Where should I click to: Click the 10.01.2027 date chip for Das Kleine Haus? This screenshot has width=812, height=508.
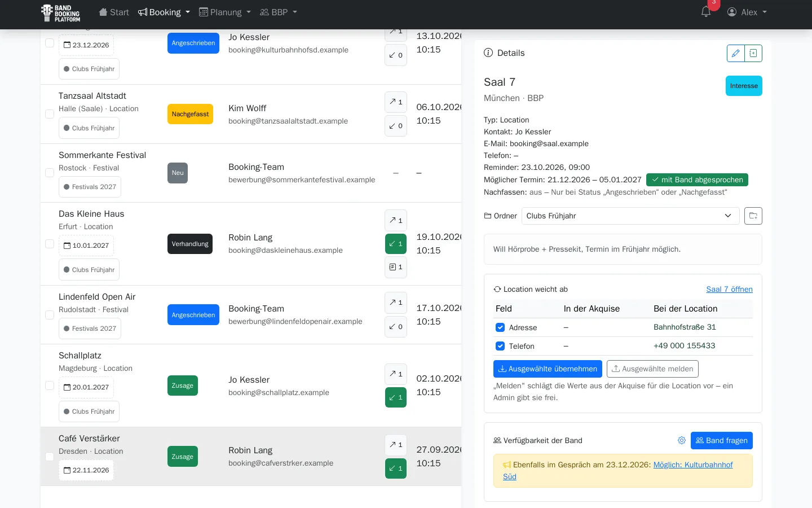pos(86,246)
